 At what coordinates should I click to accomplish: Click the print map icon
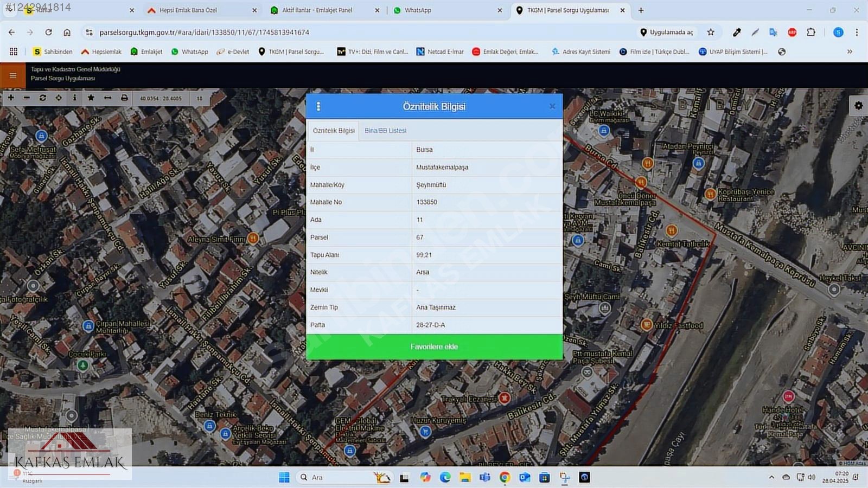click(124, 98)
